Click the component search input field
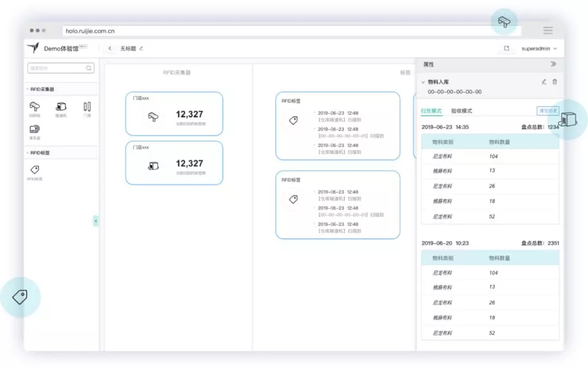Viewport: 588px width, 370px height. 57,69
